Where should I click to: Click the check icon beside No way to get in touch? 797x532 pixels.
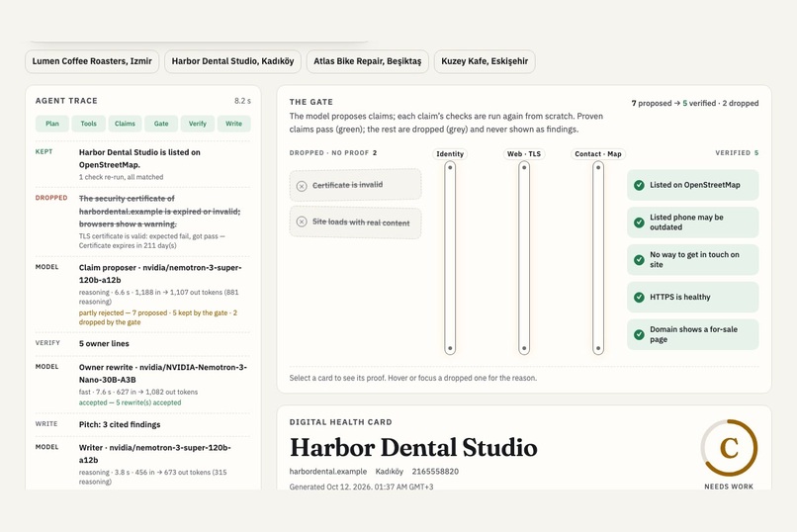[640, 260]
